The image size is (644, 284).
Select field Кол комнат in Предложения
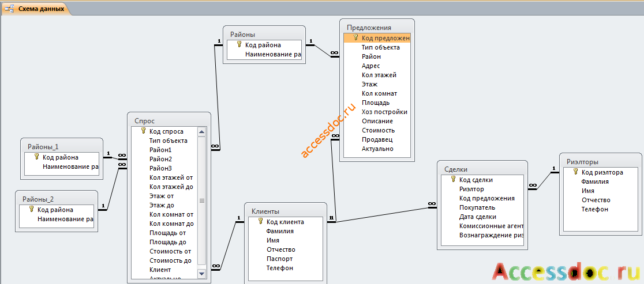coord(380,93)
